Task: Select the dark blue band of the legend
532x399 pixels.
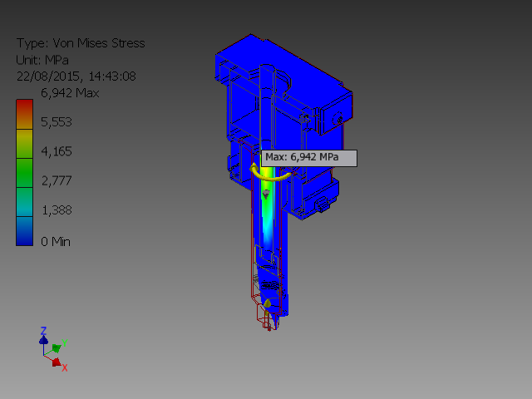Action: click(24, 231)
